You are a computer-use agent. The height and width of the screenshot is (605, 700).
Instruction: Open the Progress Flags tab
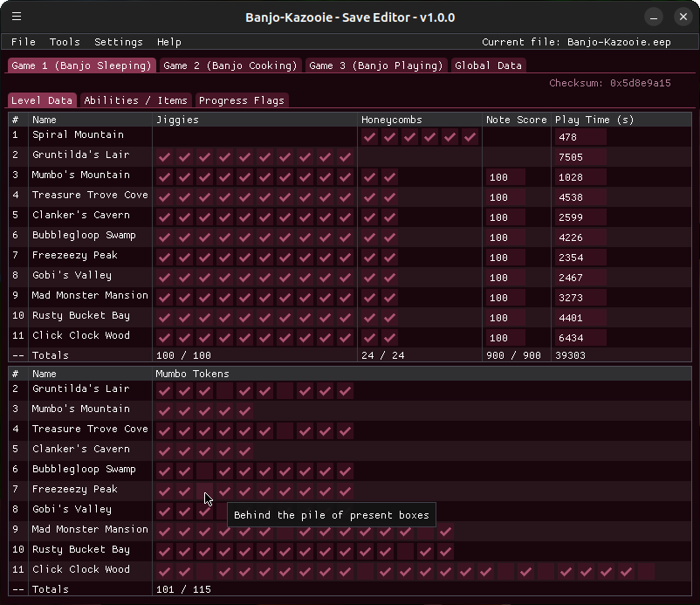242,100
